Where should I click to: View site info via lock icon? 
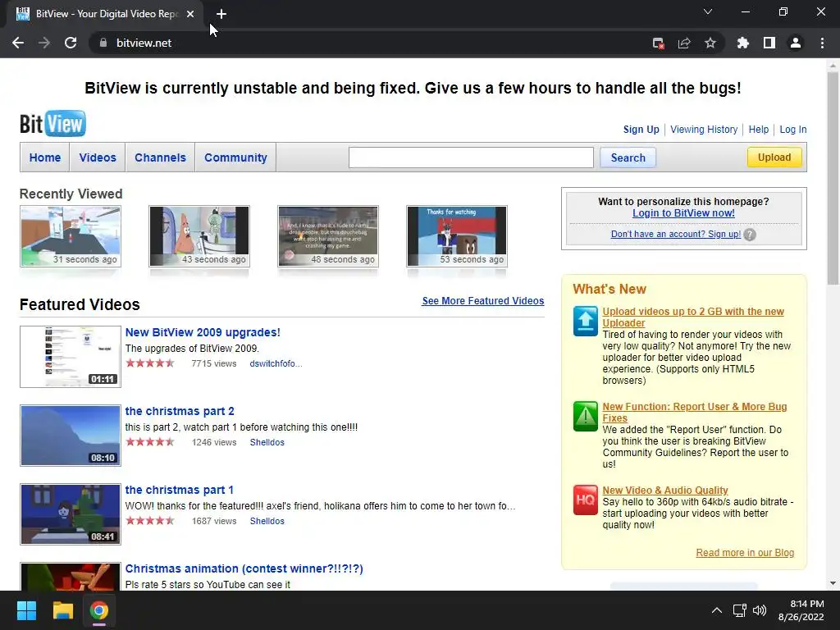[103, 43]
